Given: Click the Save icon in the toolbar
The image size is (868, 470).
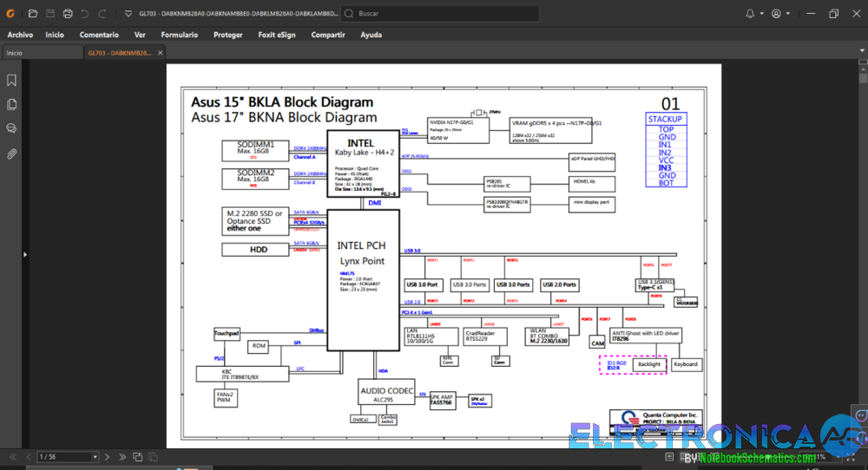Looking at the screenshot, I should [x=49, y=14].
